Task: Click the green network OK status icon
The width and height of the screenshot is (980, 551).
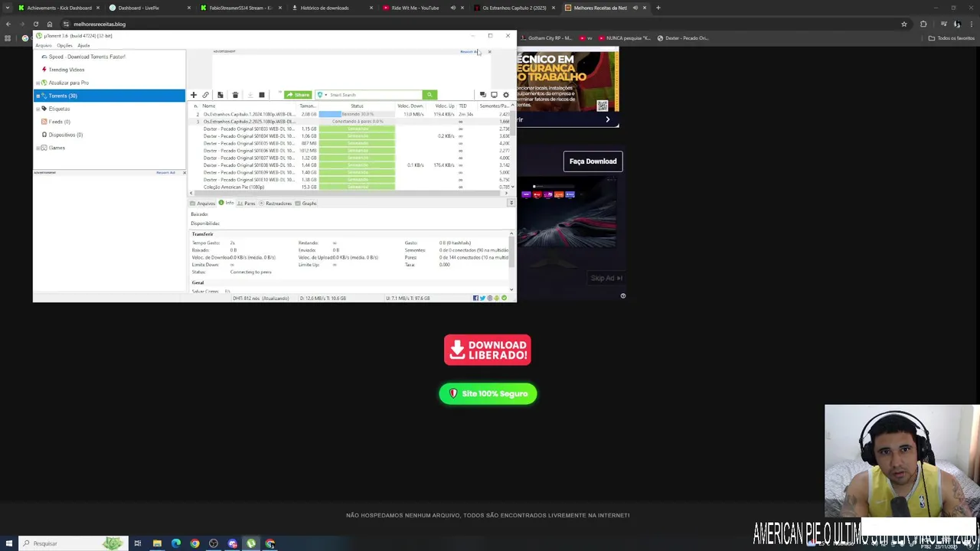Action: [505, 298]
